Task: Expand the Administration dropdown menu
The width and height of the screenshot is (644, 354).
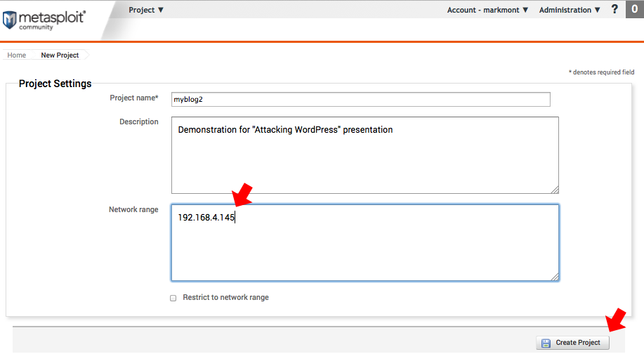Action: (570, 10)
